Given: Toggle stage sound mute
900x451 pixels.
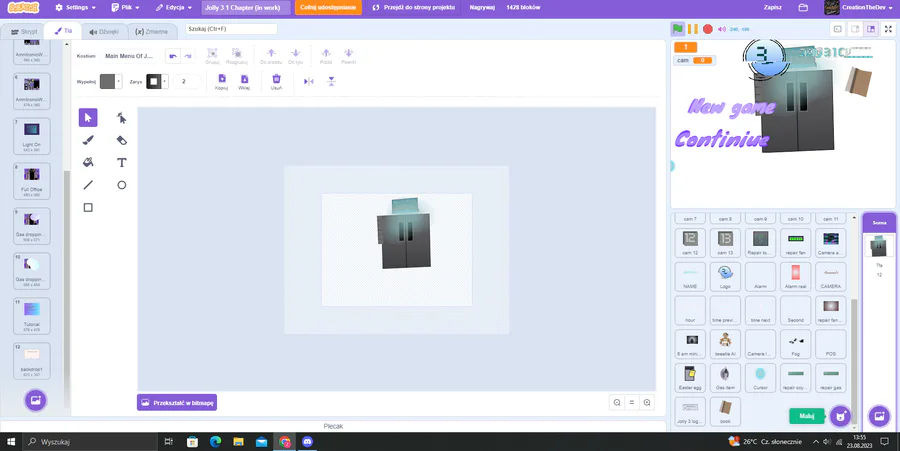Looking at the screenshot, I should 721,29.
